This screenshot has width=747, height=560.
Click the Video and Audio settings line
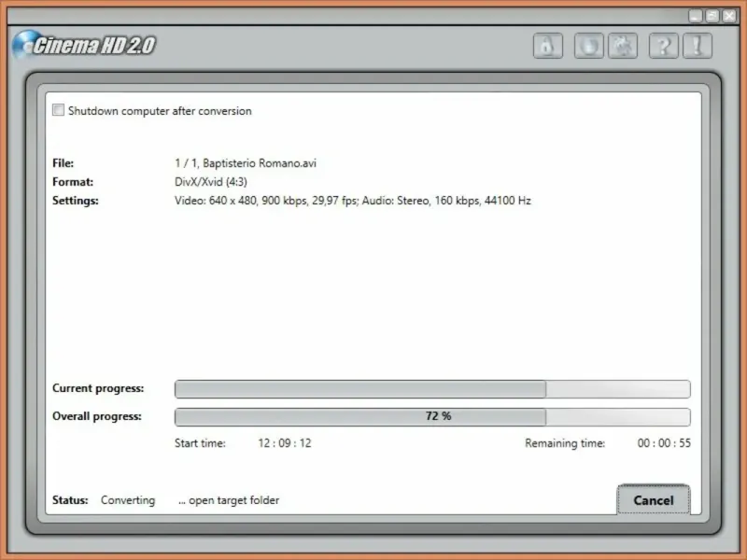pyautogui.click(x=353, y=201)
